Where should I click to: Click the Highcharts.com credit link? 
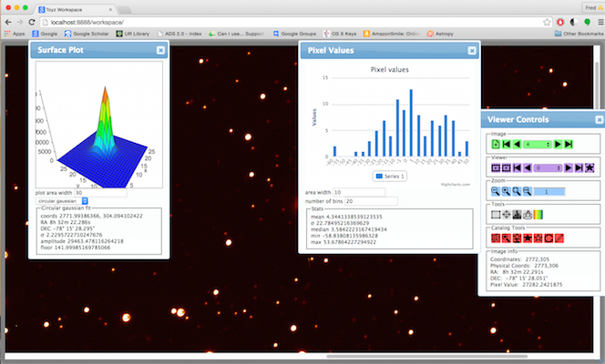[x=455, y=185]
